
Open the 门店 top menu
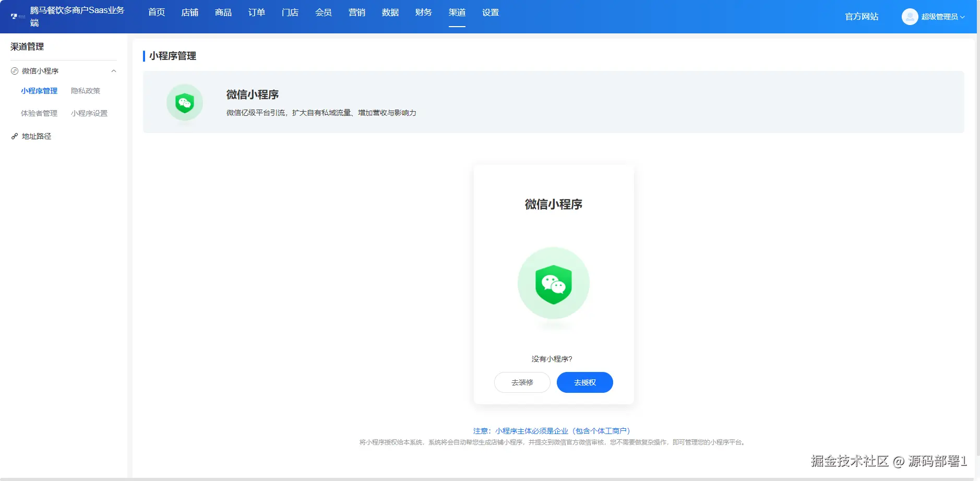pos(290,13)
